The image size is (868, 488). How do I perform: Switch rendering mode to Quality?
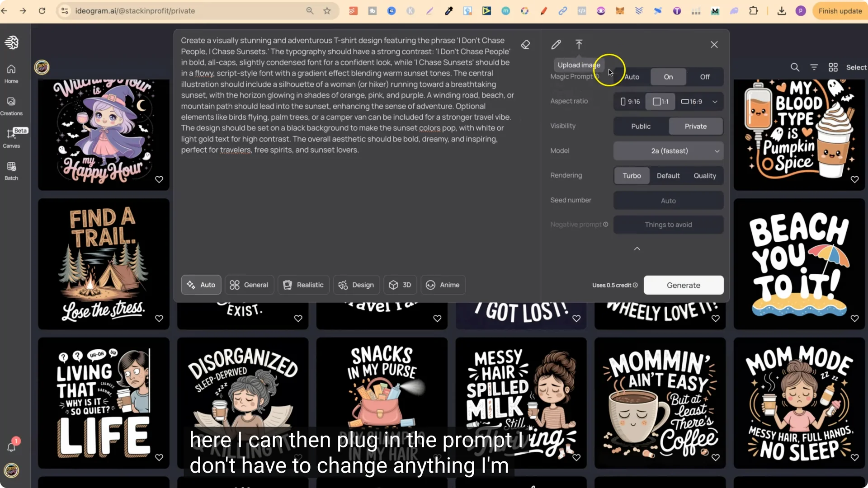tap(705, 175)
